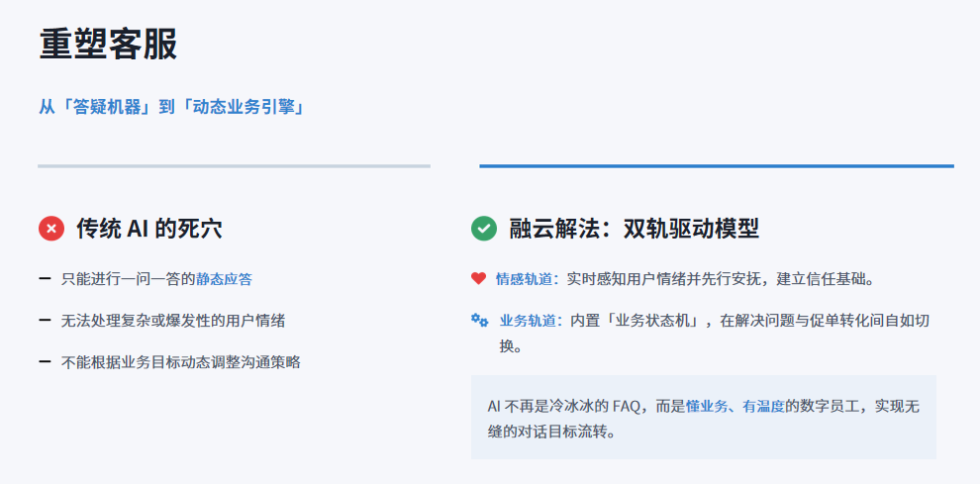Screen dimensions: 980x484
Task: Select the heading 传统 AI 的死穴
Action: click(149, 229)
